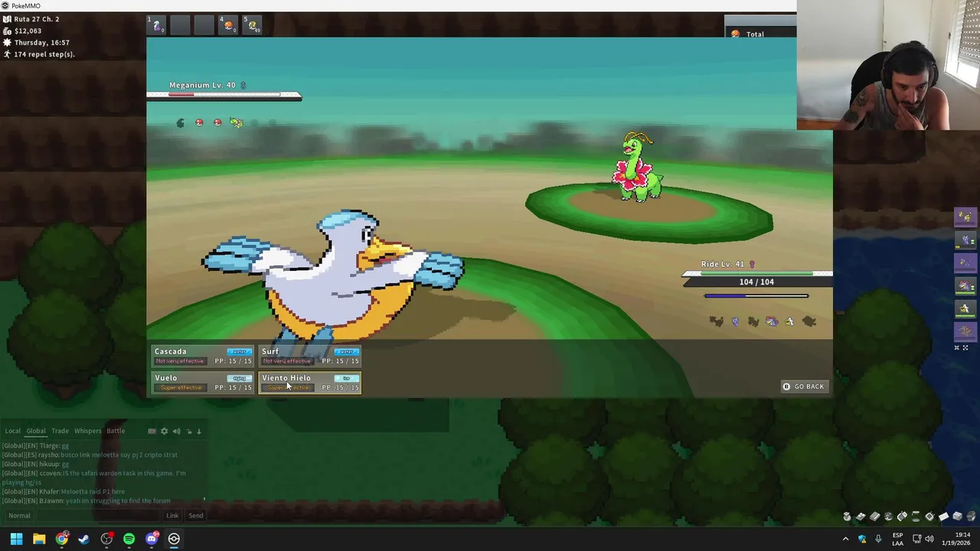Open fourth bottom-right round menu icon
Image resolution: width=980 pixels, height=551 pixels.
889,517
